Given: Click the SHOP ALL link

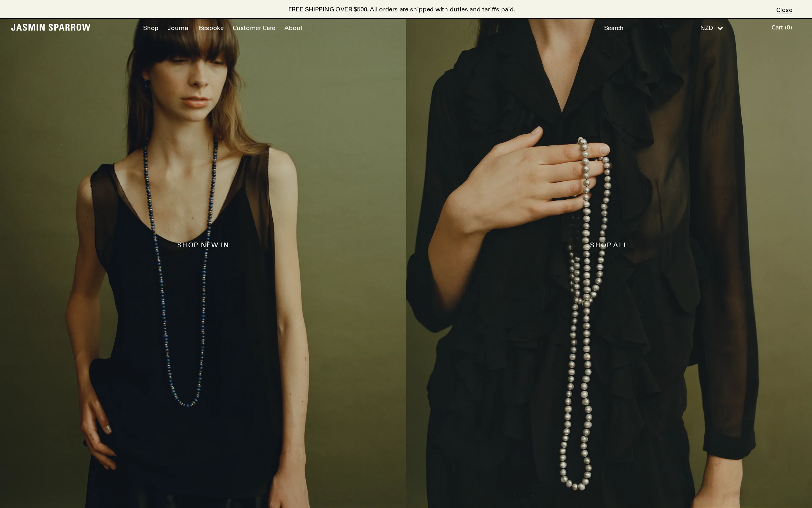Looking at the screenshot, I should (609, 245).
